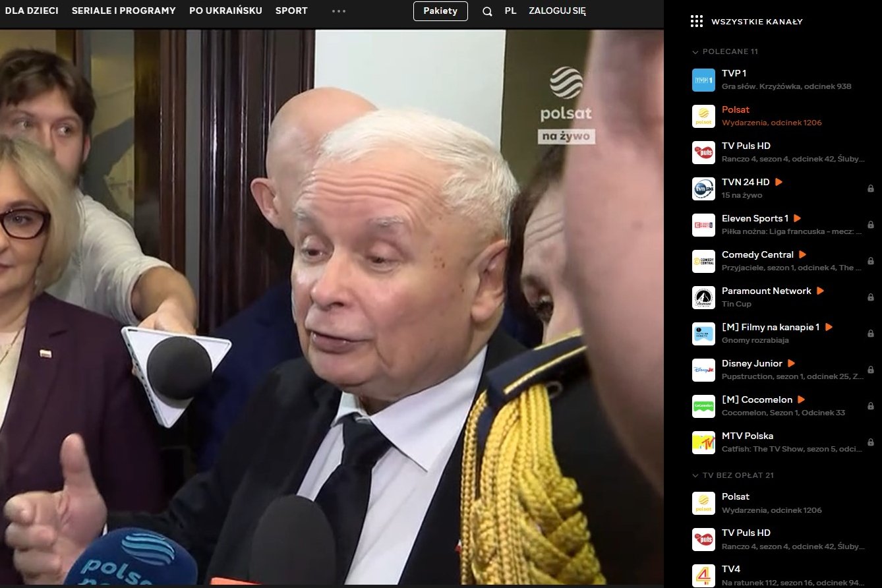The width and height of the screenshot is (882, 588).
Task: Click the Disney Junior channel logo
Action: coord(703,370)
